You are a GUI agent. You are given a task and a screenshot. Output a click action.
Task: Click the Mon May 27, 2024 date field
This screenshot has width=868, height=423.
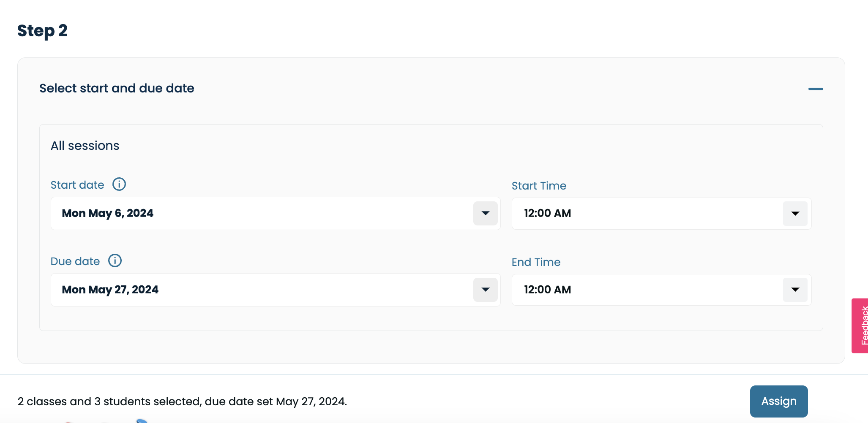pyautogui.click(x=276, y=290)
